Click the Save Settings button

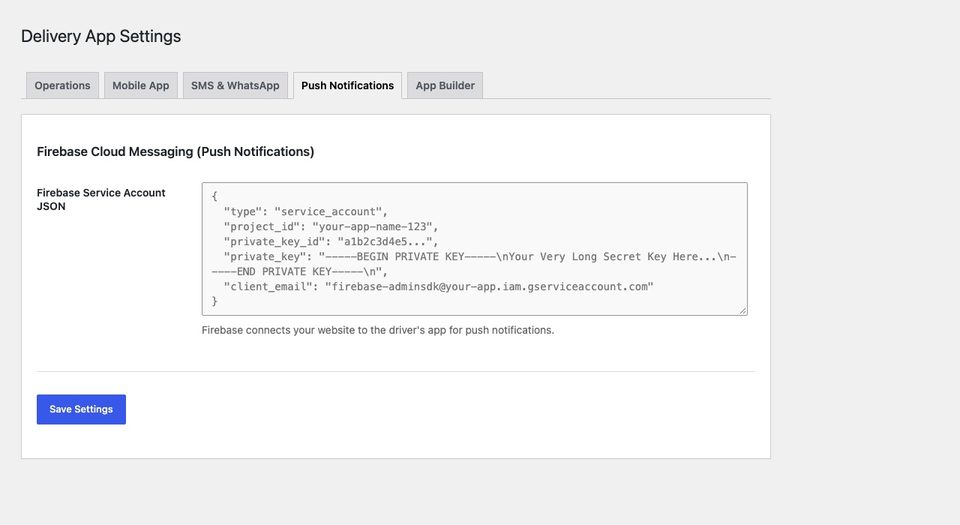[81, 409]
